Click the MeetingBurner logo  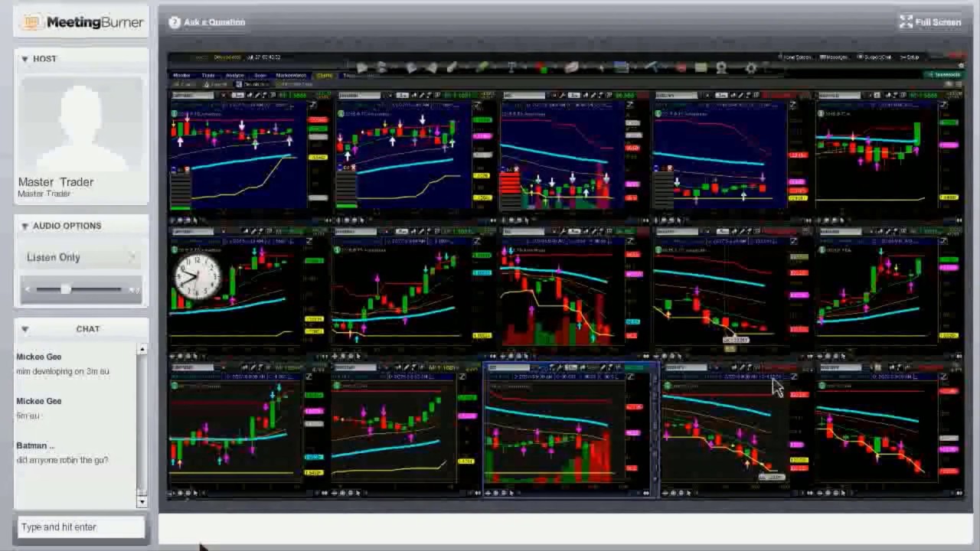pos(81,22)
